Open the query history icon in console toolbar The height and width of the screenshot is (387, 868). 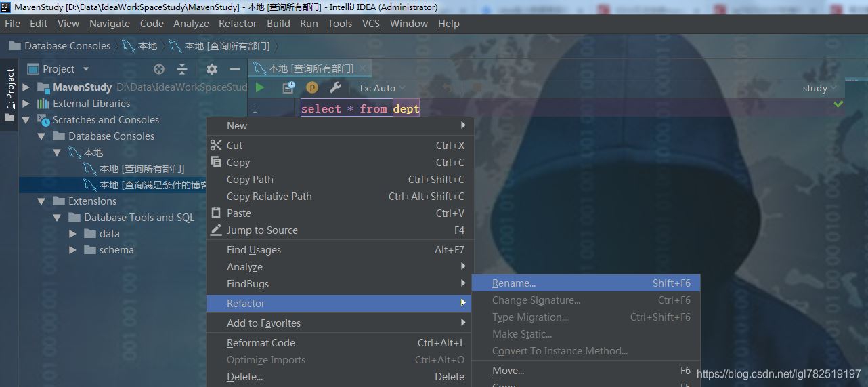point(289,87)
